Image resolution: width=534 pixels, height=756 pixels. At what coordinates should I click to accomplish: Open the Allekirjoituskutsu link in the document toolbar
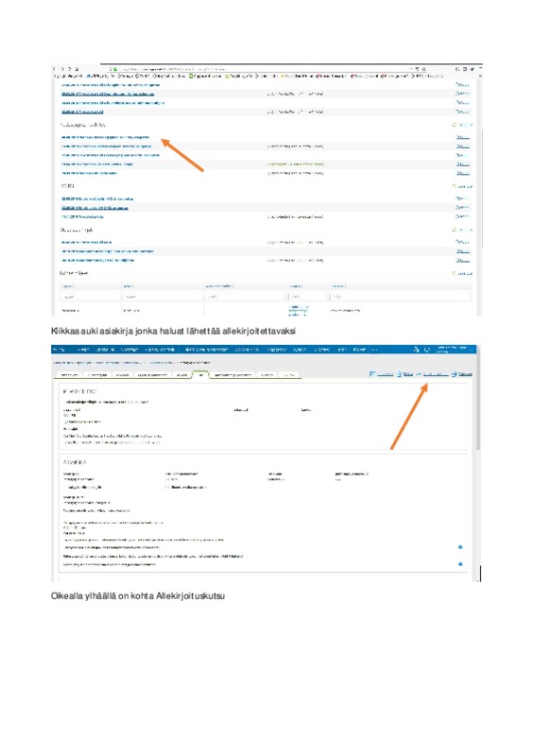tap(433, 374)
